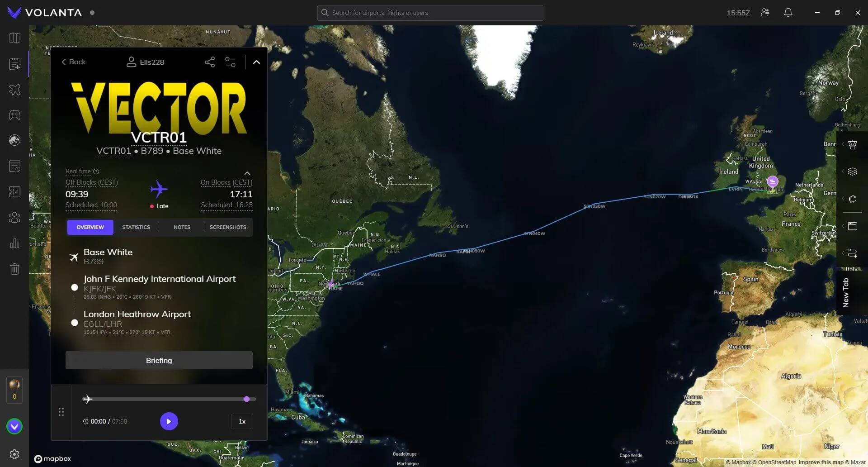Open the notifications bell
Screen dimensions: 868x467
point(788,13)
